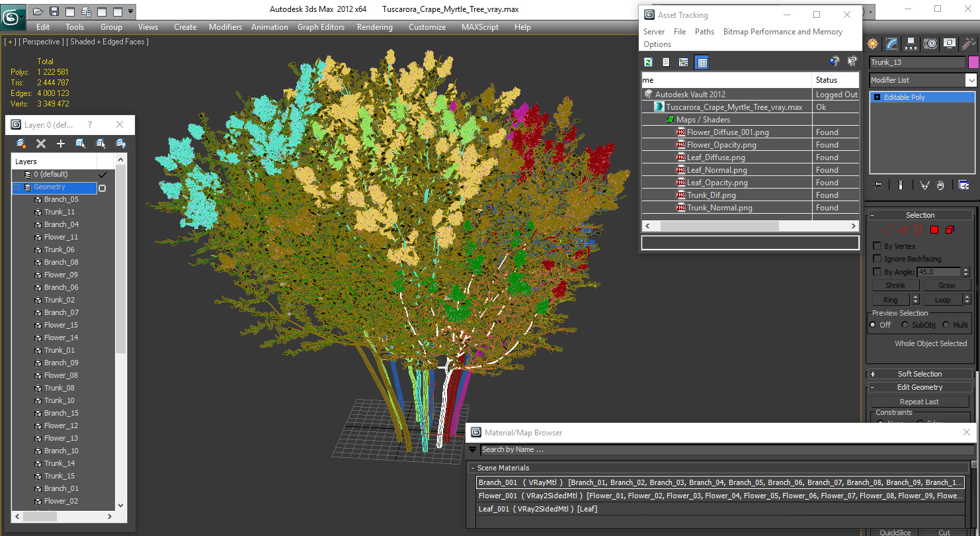Image resolution: width=980 pixels, height=536 pixels.
Task: Open the Hierarchy command panel tab
Action: pos(911,44)
